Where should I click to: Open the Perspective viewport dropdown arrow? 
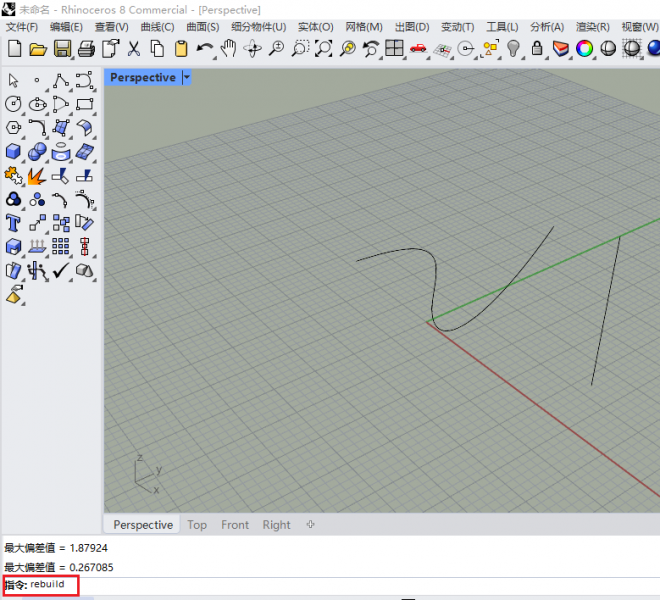pos(187,77)
